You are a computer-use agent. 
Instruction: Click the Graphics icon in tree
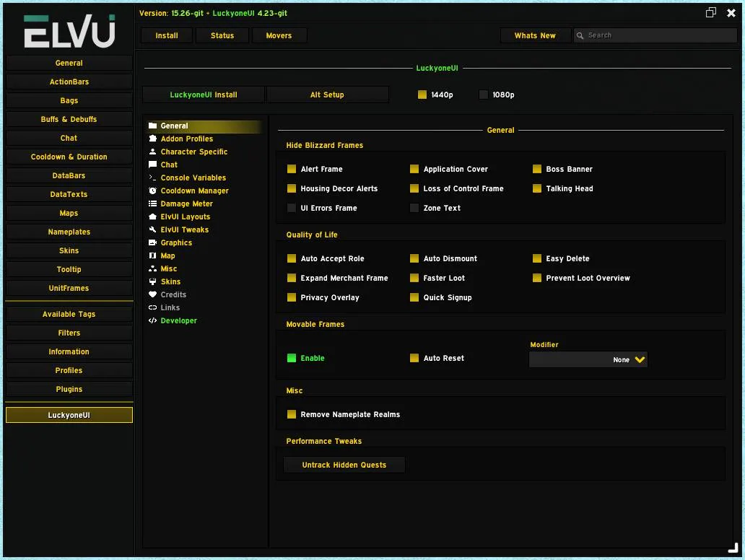(x=152, y=242)
